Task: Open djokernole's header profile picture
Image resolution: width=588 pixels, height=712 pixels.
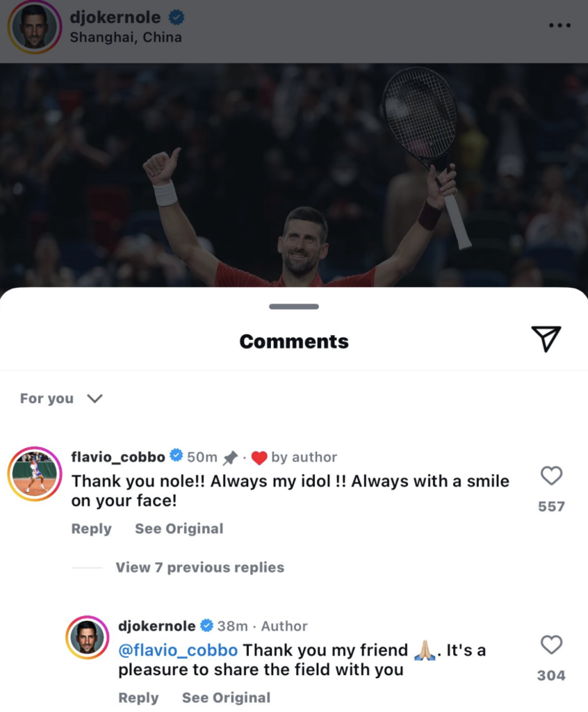Action: click(x=35, y=27)
